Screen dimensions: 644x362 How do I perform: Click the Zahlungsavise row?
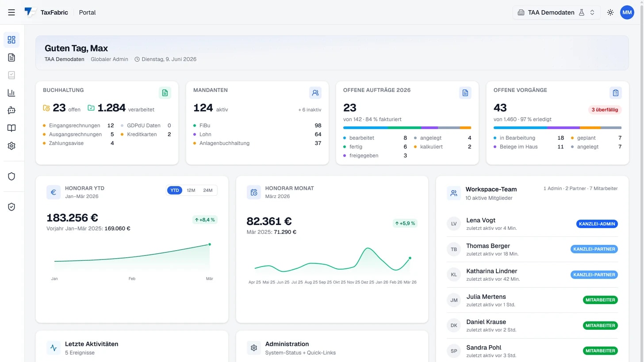(78, 143)
